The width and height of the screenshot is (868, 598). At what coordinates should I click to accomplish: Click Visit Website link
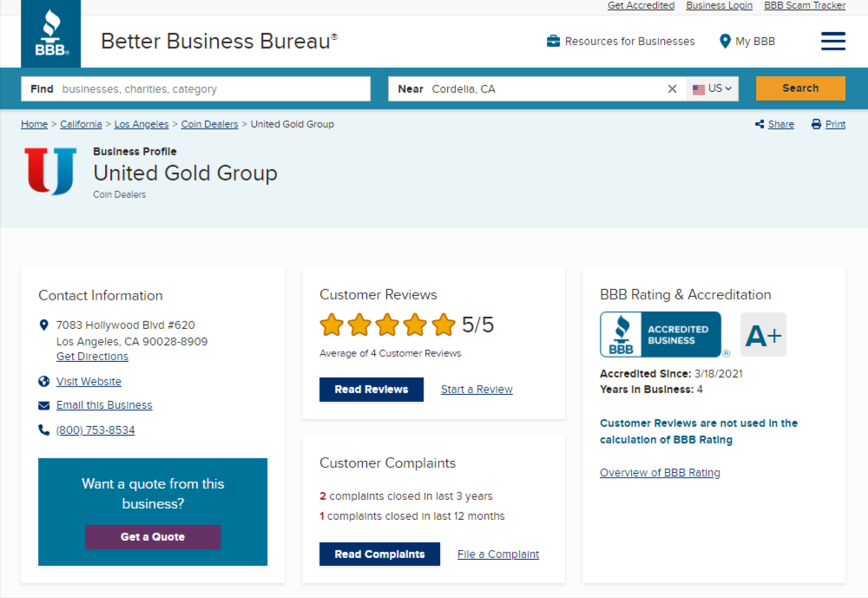coord(89,382)
